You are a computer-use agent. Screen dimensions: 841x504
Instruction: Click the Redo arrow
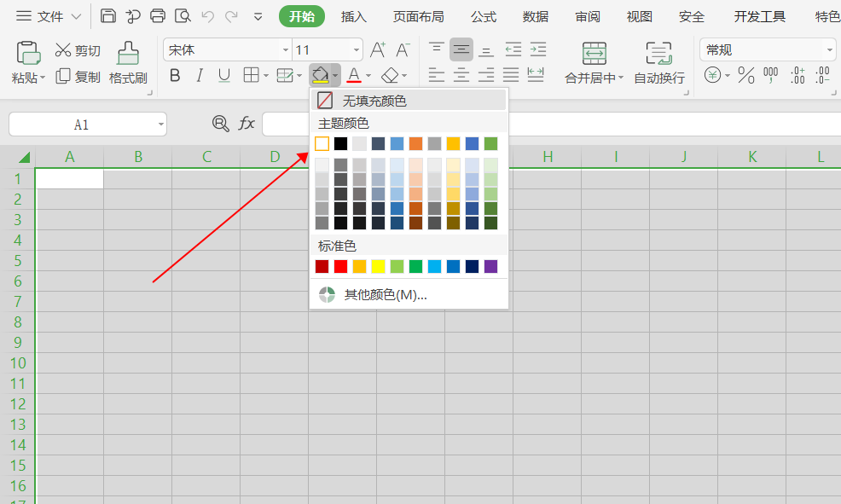tap(231, 16)
